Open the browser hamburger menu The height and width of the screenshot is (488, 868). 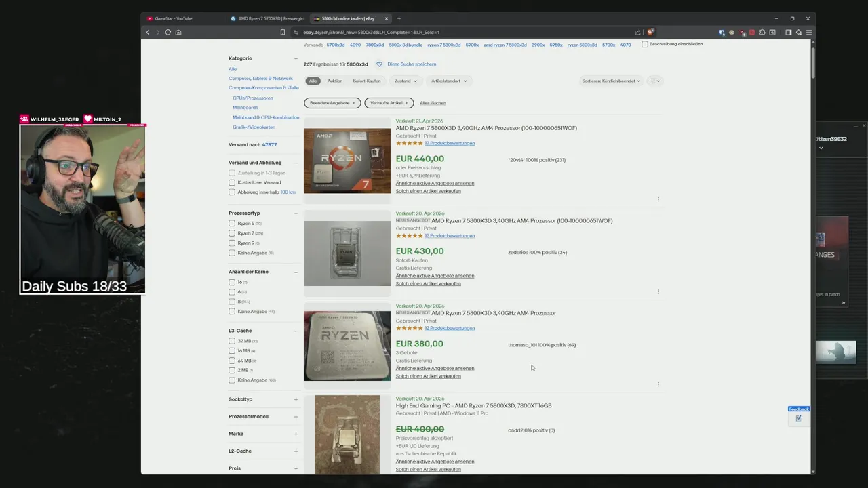(808, 32)
